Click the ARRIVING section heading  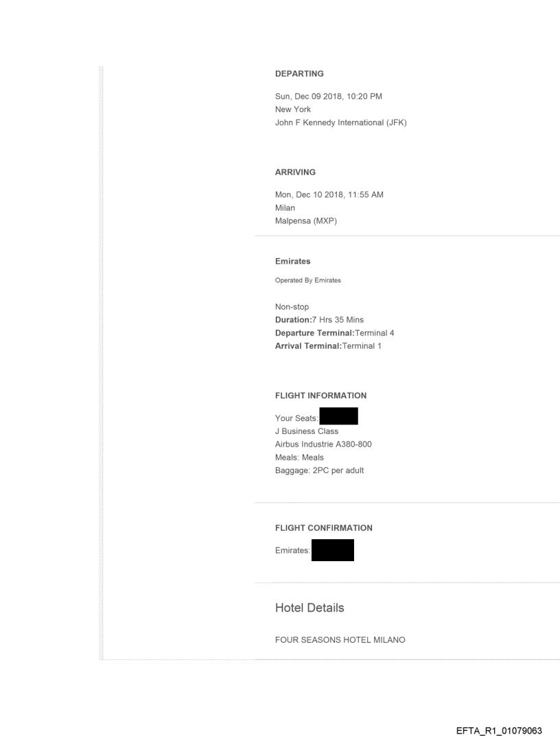tap(295, 172)
